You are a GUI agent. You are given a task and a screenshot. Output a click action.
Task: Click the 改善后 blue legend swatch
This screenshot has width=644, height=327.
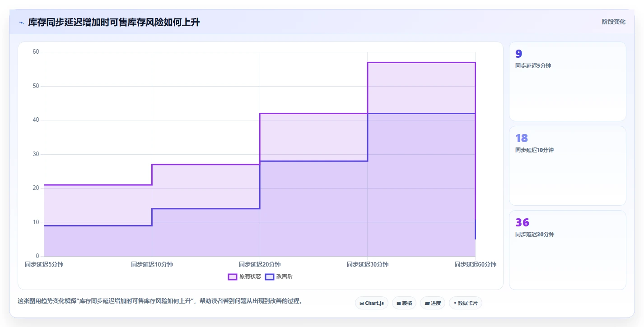pyautogui.click(x=269, y=276)
